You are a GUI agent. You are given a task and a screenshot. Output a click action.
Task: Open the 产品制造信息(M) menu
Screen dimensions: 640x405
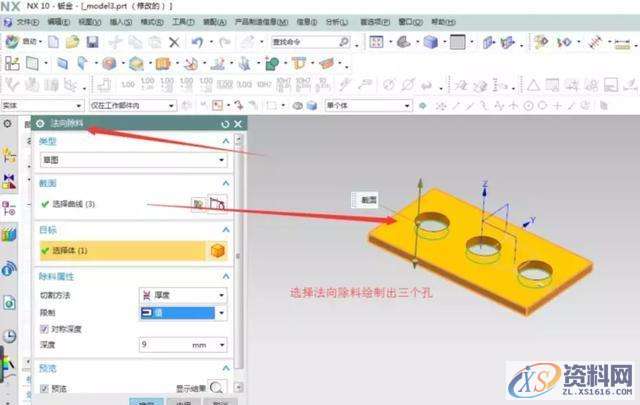point(261,22)
